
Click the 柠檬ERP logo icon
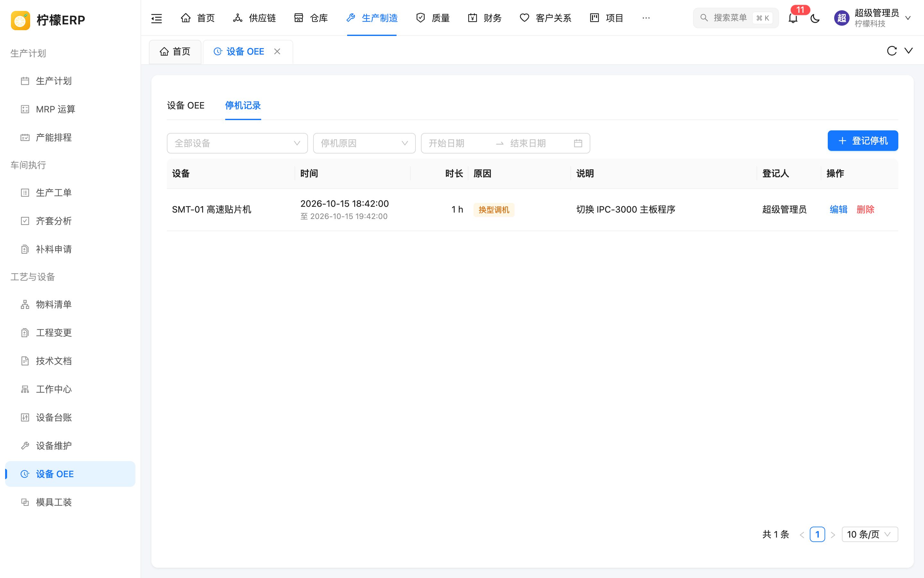[x=20, y=20]
